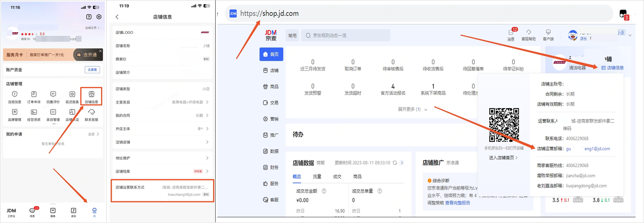This screenshot has height=223, width=644.
Task: Switch to 商品 tab in 店铺数据
Action: click(x=357, y=177)
